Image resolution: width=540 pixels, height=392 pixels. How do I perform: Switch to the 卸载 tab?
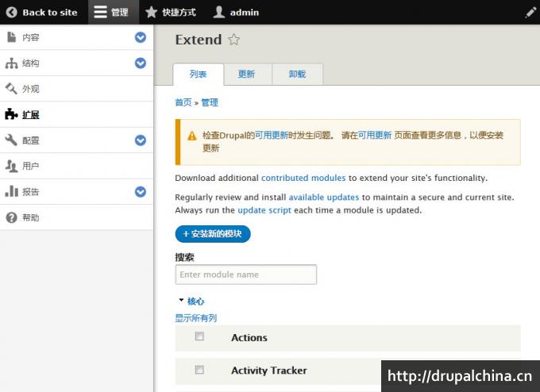(298, 74)
